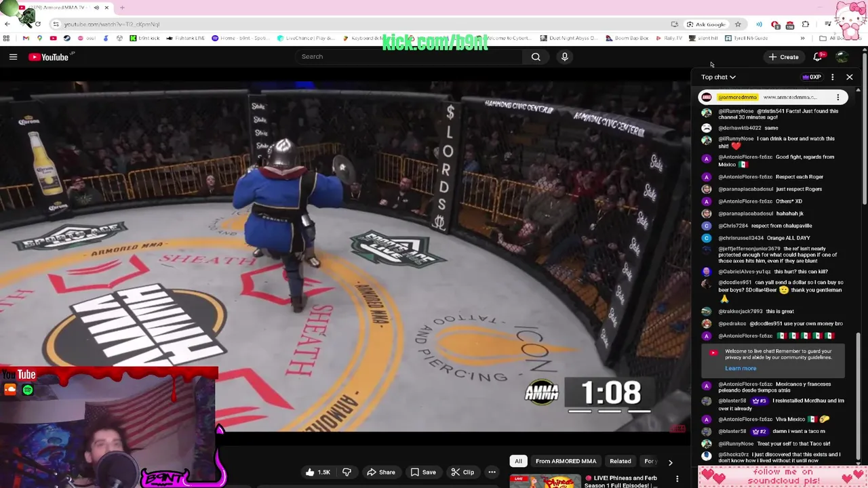Open the browser extensions puzzle icon
The image size is (868, 488).
point(805,24)
